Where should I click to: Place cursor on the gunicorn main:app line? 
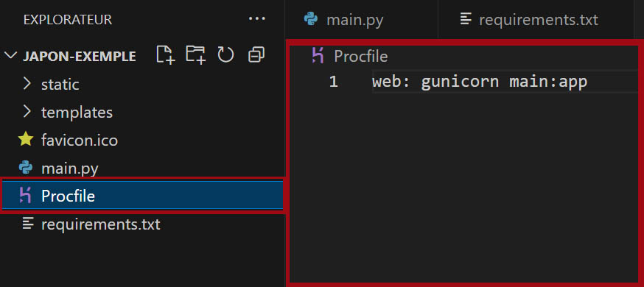(480, 82)
